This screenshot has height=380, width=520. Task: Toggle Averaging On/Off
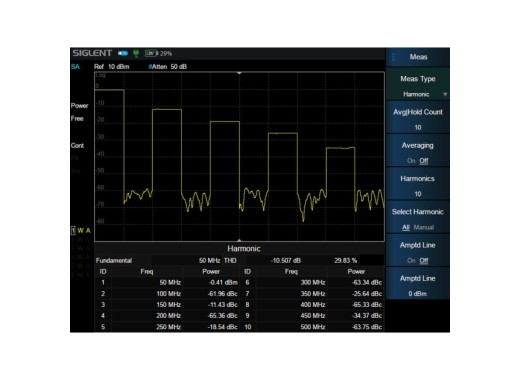[418, 151]
